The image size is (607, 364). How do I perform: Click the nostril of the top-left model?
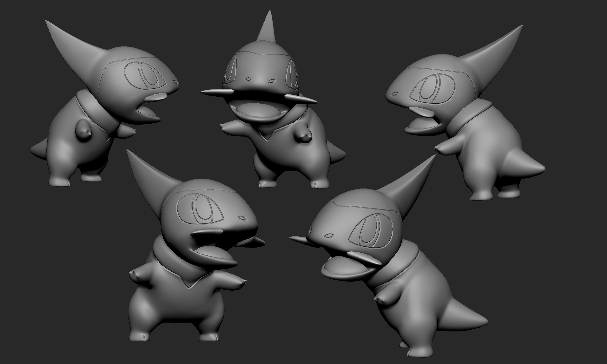(x=175, y=82)
